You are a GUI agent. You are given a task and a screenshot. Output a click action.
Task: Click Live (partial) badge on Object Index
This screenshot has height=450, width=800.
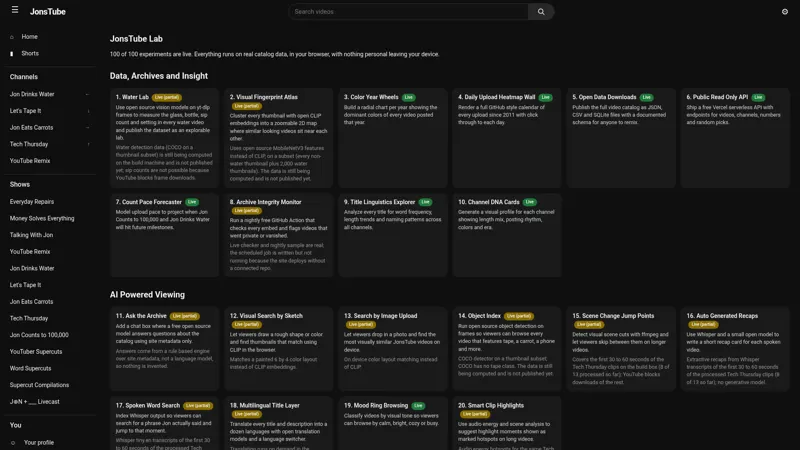[x=519, y=316]
